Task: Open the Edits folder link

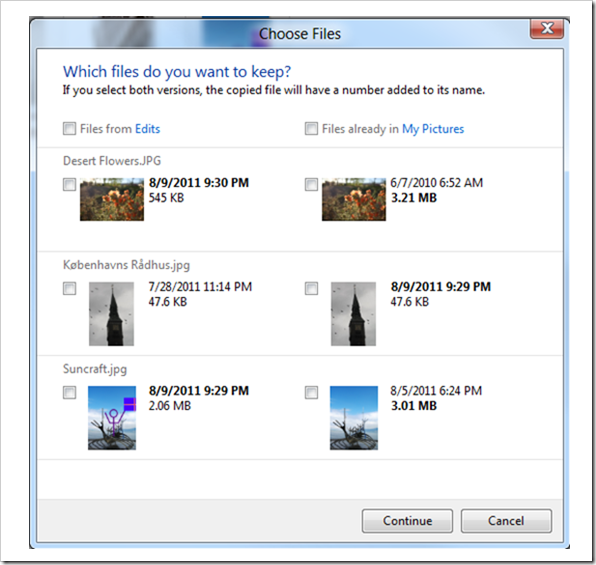Action: (x=147, y=129)
